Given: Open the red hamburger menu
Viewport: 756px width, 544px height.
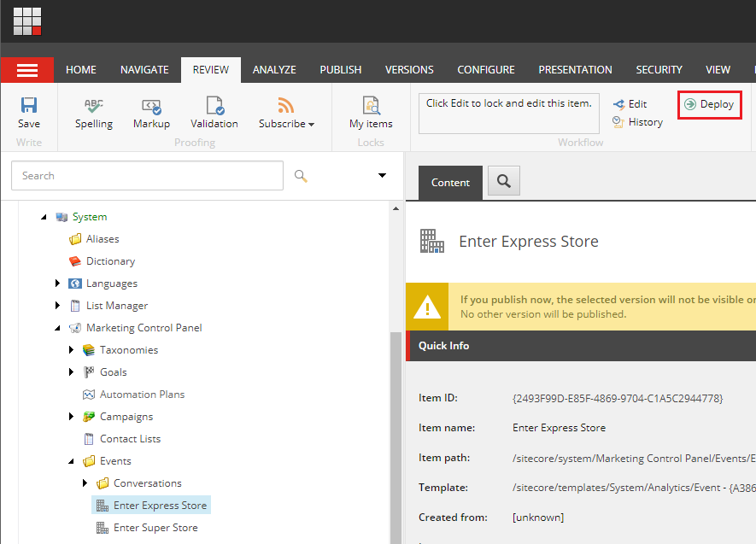Looking at the screenshot, I should coord(26,69).
